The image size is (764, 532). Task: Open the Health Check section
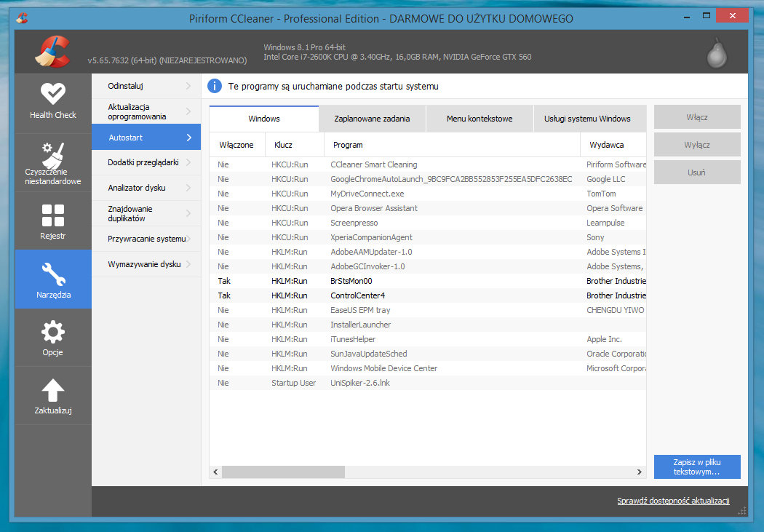pos(53,103)
